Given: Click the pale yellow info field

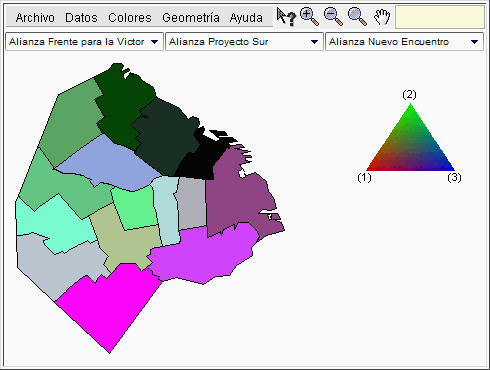Looking at the screenshot, I should pos(440,17).
